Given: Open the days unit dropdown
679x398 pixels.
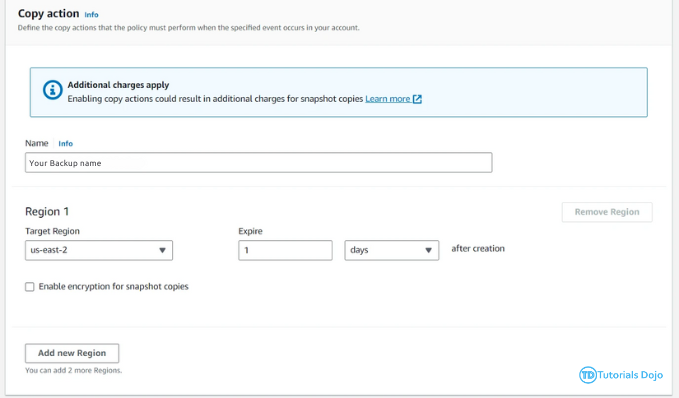Looking at the screenshot, I should (x=391, y=250).
